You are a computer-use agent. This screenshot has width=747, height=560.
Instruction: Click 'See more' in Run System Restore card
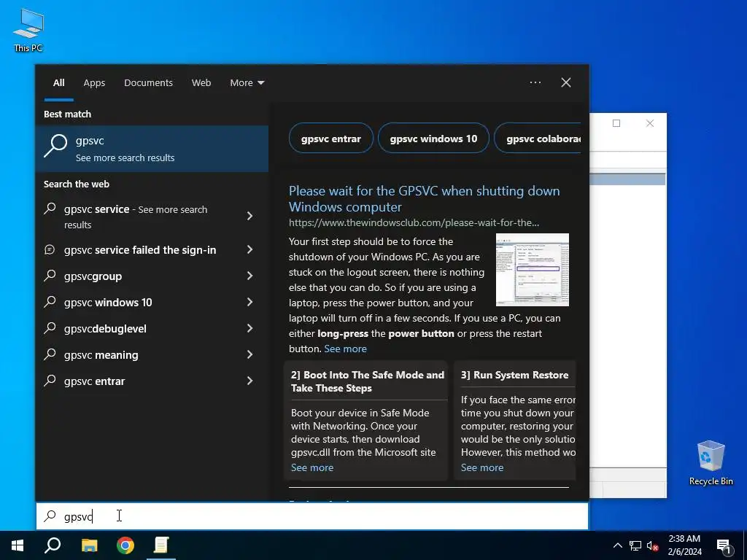click(482, 467)
